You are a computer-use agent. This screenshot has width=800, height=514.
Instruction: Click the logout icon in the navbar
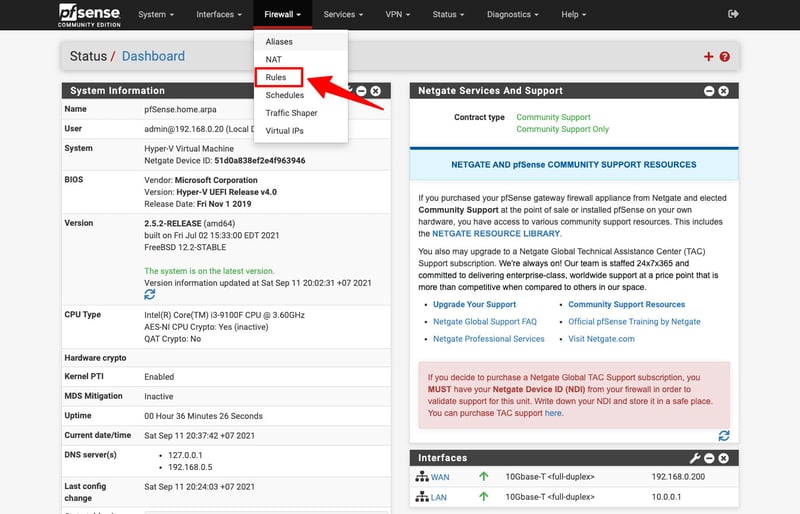tap(733, 14)
